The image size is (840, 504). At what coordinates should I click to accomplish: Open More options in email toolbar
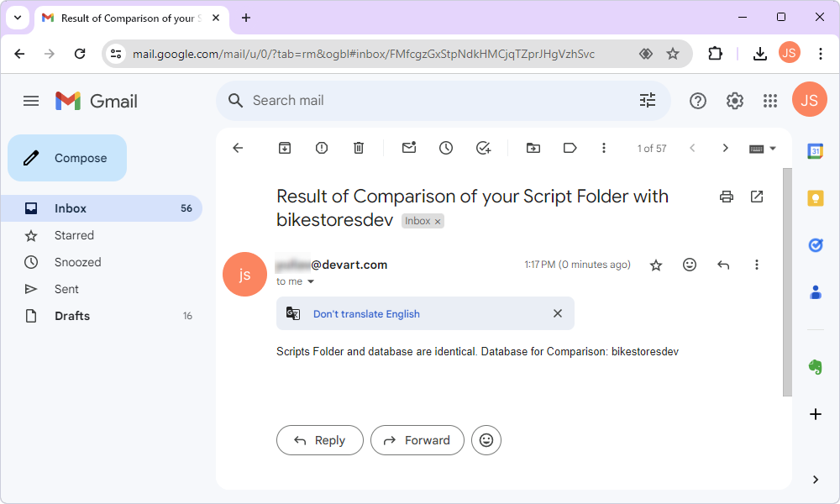(604, 148)
